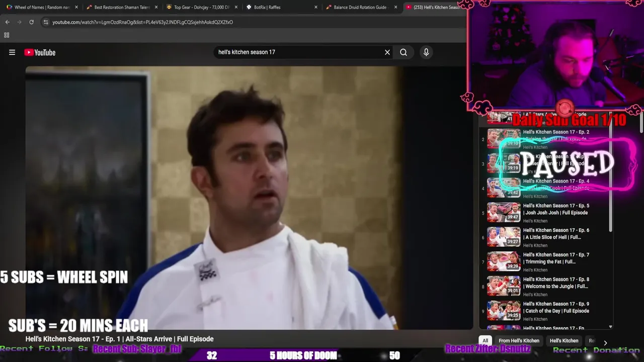644x362 pixels.
Task: Select From Hell's Kitchen filter chip
Action: 519,341
